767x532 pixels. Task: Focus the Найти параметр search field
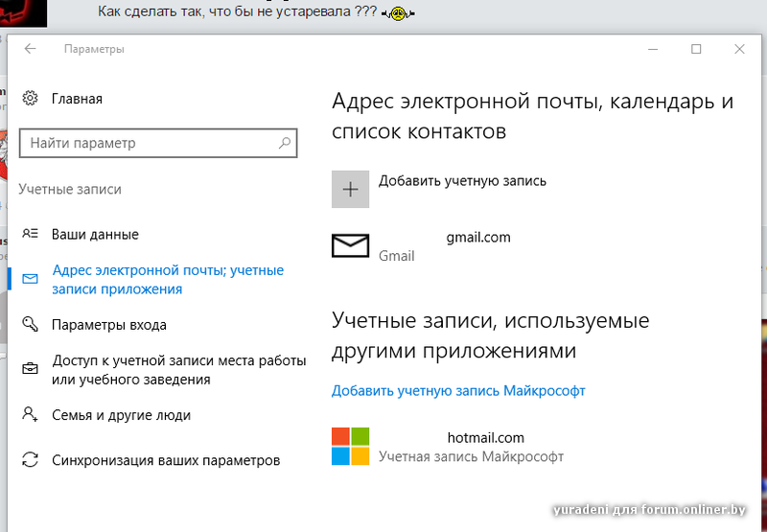[158, 143]
